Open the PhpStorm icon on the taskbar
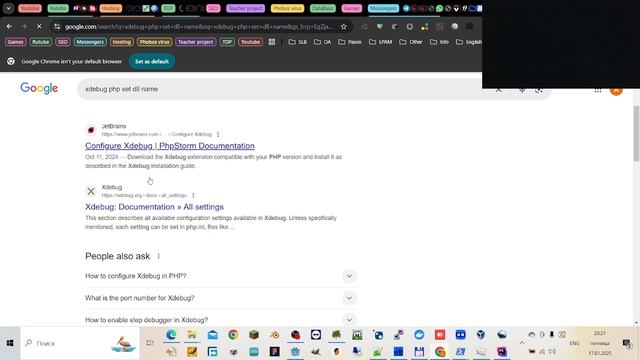 pos(502,351)
